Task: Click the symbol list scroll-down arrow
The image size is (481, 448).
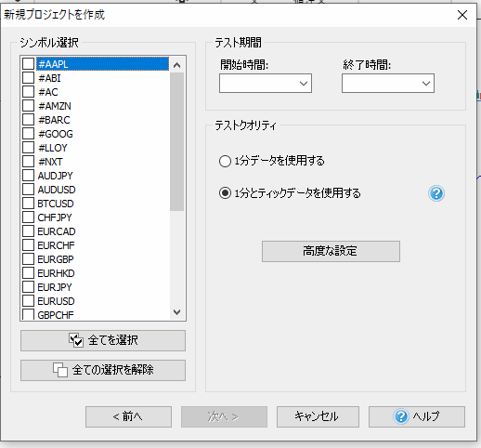Action: tap(177, 312)
